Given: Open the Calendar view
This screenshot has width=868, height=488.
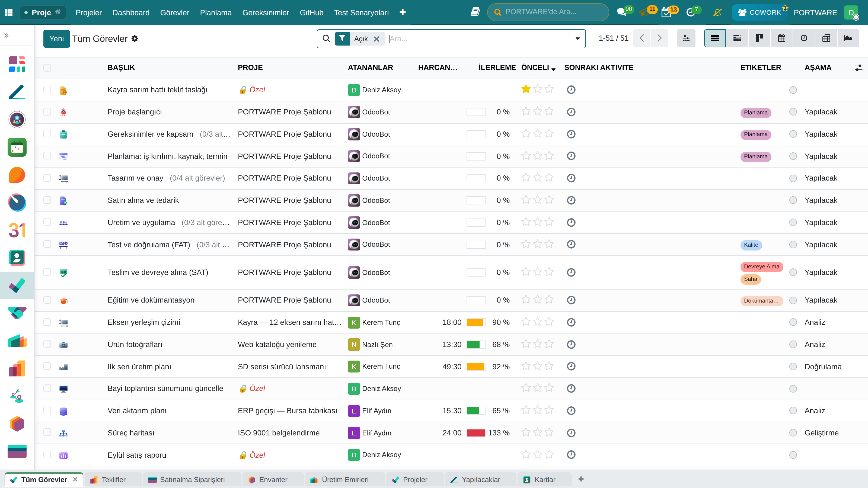Looking at the screenshot, I should pos(782,38).
